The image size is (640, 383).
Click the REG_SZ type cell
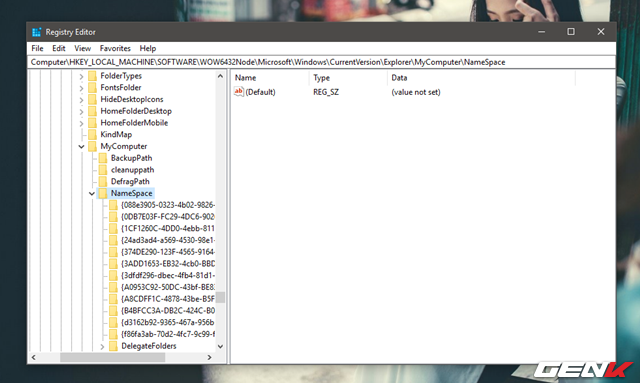coord(326,92)
